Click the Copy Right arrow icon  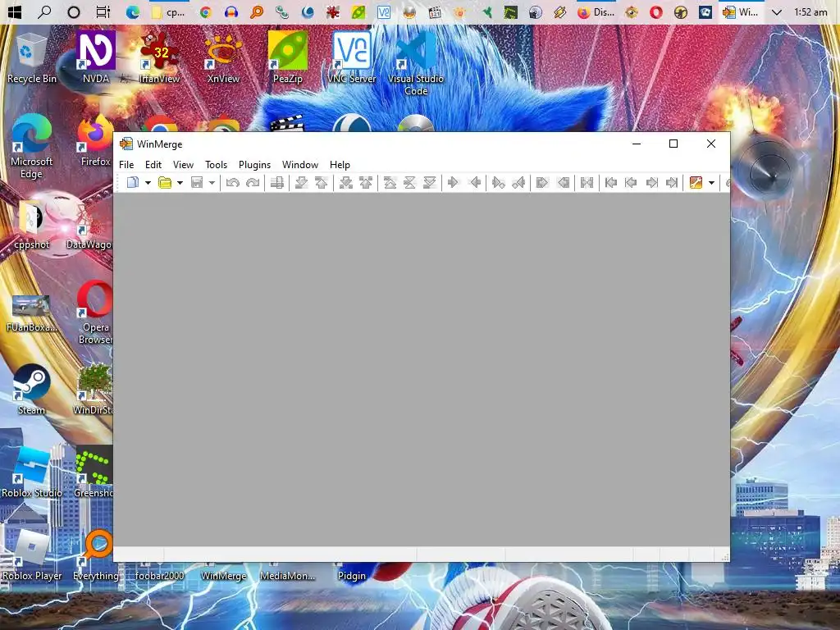coord(453,183)
